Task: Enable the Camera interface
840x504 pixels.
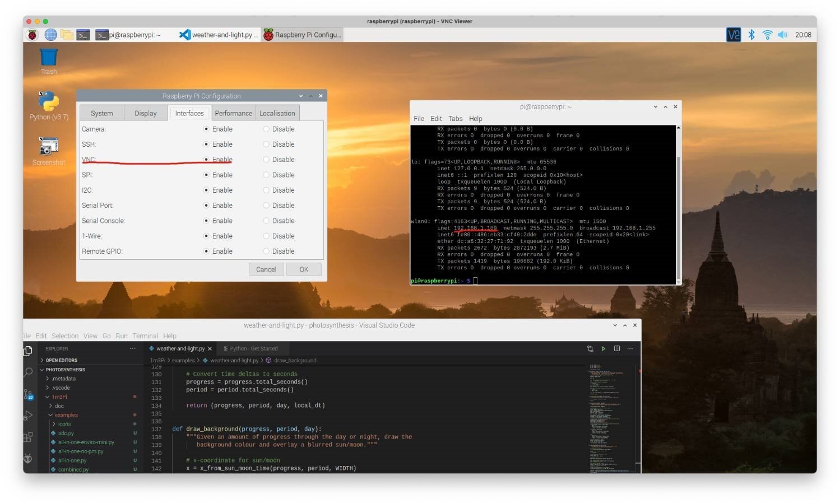Action: [x=207, y=129]
